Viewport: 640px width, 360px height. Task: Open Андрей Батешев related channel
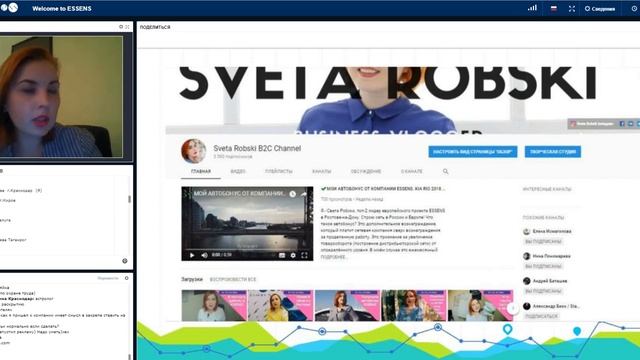click(550, 281)
